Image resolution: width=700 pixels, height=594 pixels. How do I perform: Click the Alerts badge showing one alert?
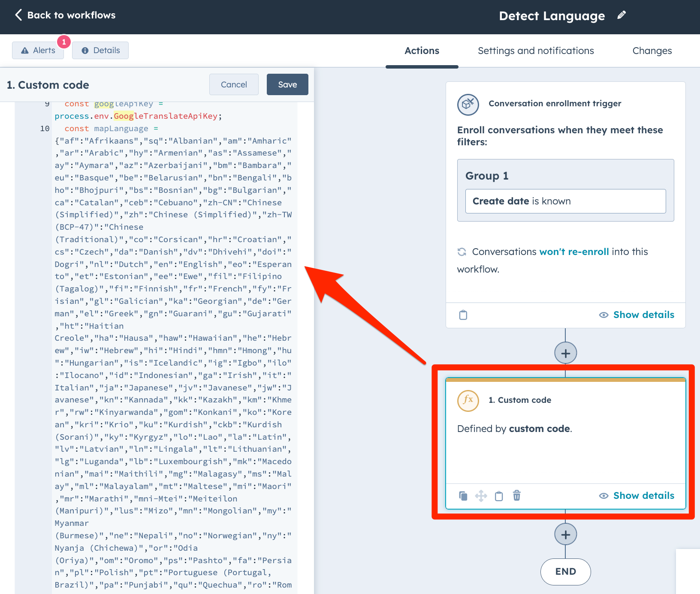(38, 50)
